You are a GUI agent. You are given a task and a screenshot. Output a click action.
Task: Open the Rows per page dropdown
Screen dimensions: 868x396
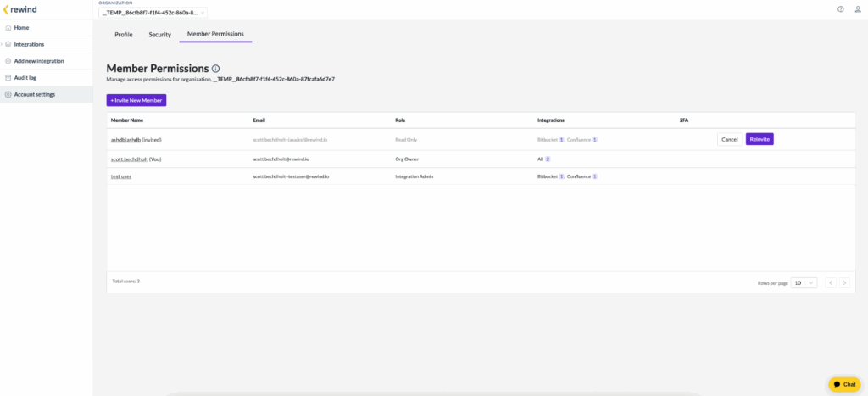coord(804,282)
